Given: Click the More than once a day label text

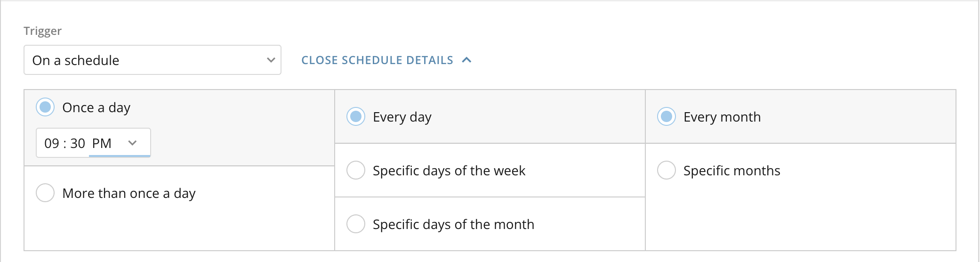Looking at the screenshot, I should pyautogui.click(x=129, y=193).
